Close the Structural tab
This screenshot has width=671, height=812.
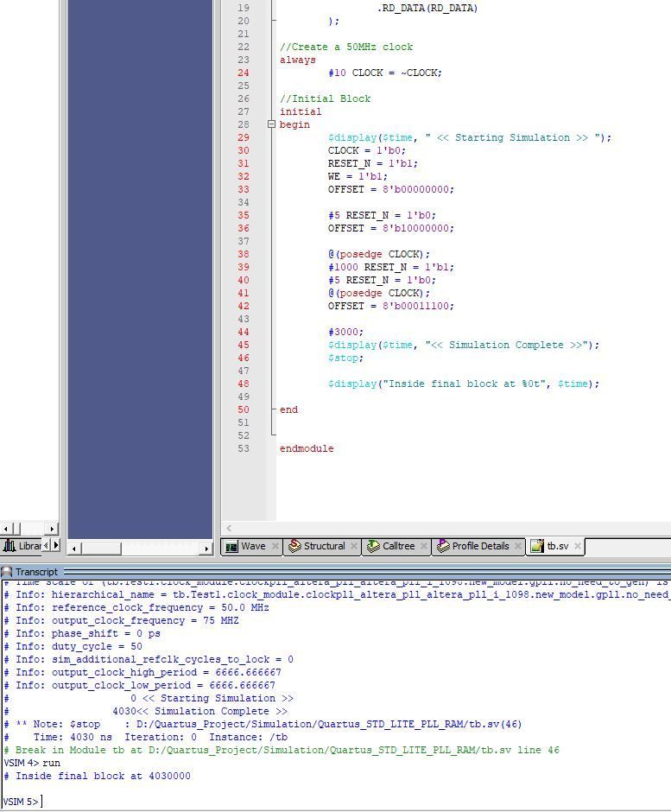[x=353, y=546]
